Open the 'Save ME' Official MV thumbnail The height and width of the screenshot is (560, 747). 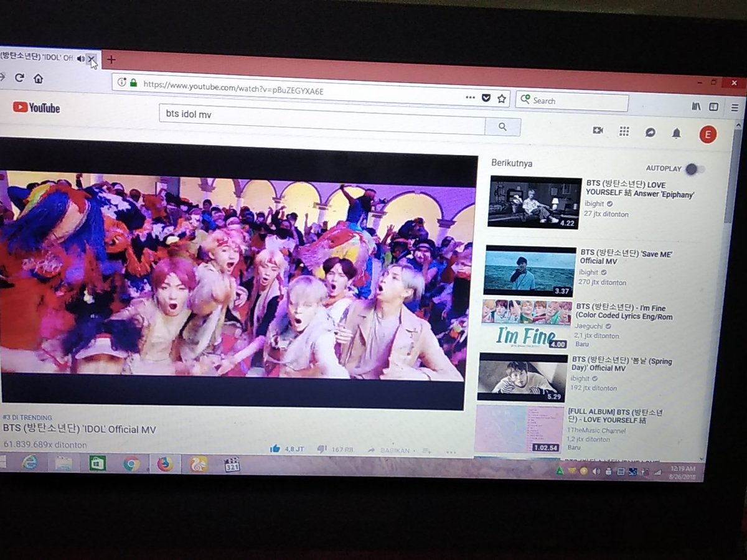[x=530, y=271]
